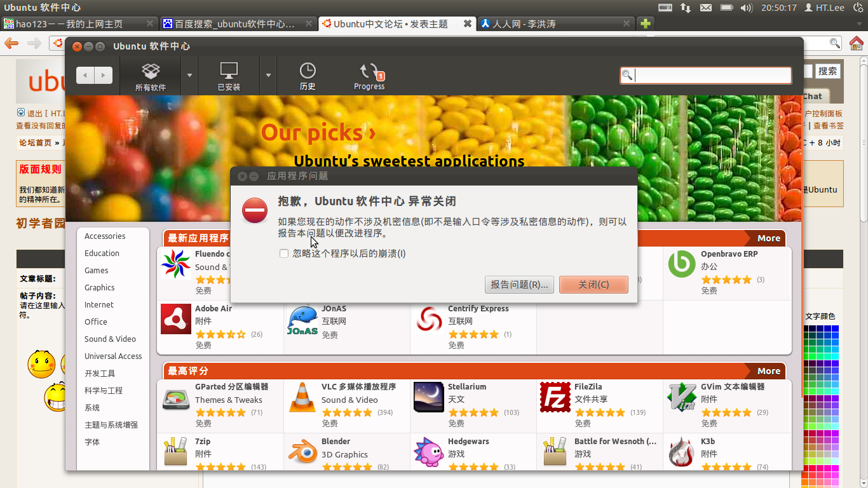Image resolution: width=868 pixels, height=488 pixels.
Task: Select the 系统 category
Action: pos(92,407)
